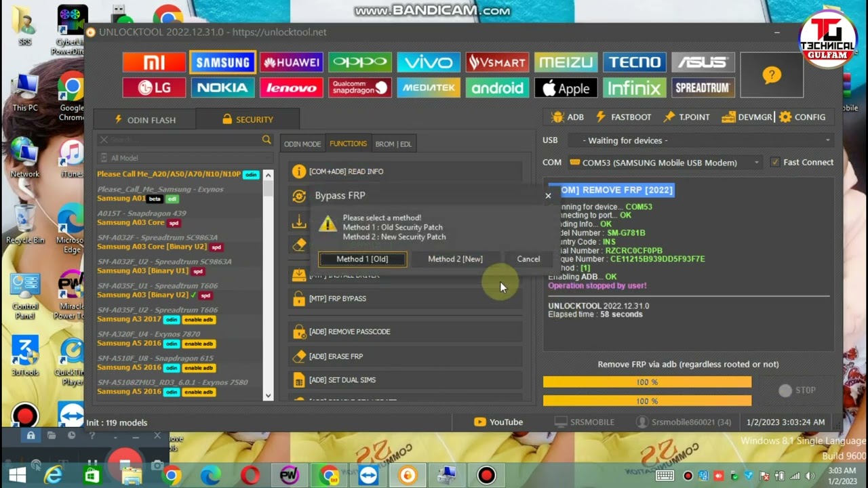The width and height of the screenshot is (868, 488).
Task: Select the Qualcomm Snapdragon tile
Action: pyautogui.click(x=360, y=87)
